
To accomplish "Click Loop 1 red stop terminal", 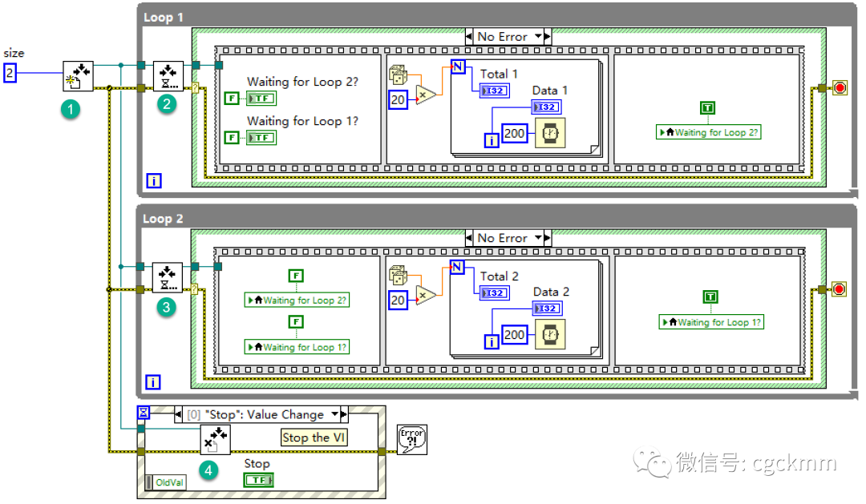I will click(840, 88).
